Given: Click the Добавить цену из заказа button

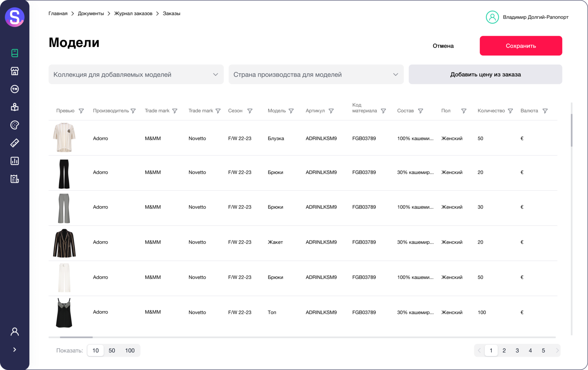Looking at the screenshot, I should (485, 75).
